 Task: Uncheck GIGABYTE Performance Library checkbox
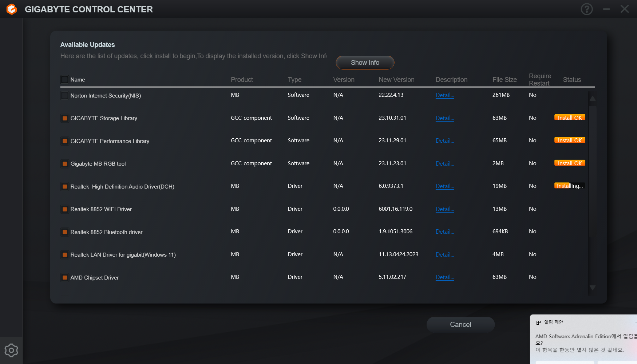[x=65, y=141]
